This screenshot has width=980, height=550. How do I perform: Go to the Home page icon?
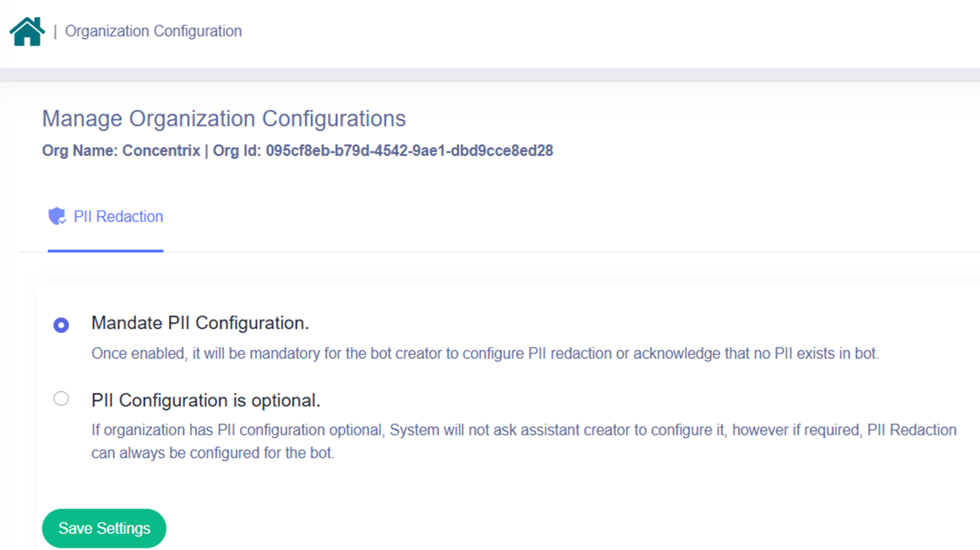click(27, 31)
